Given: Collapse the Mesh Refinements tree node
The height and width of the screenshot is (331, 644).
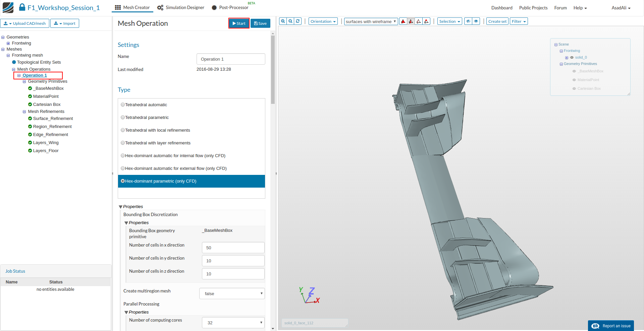Looking at the screenshot, I should click(x=24, y=112).
